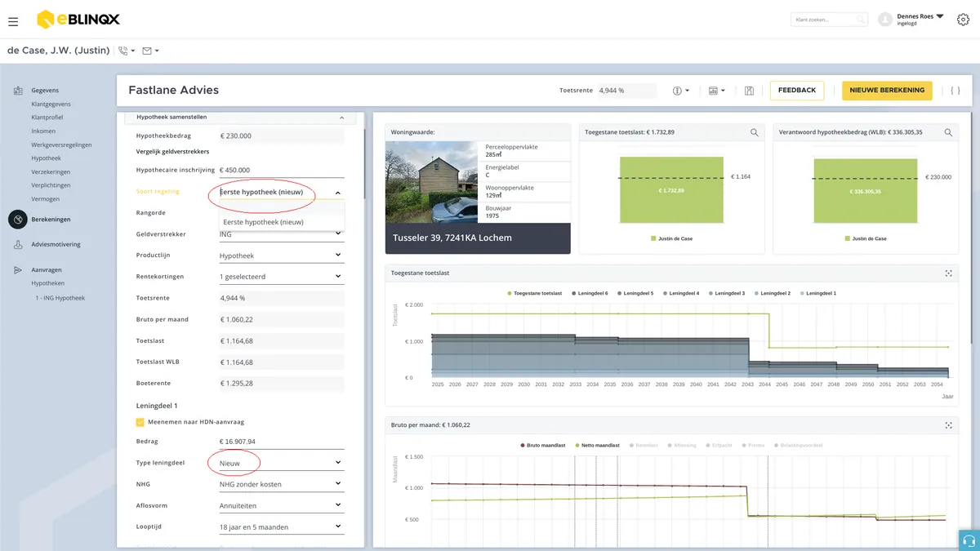The width and height of the screenshot is (980, 551).
Task: Expand the Toegestane toetslast chart fullscreen
Action: coord(949,273)
